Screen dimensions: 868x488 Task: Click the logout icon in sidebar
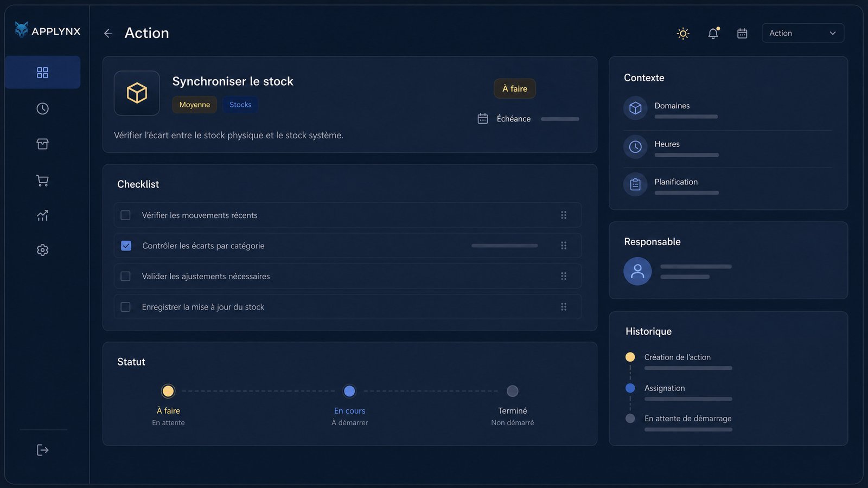pos(42,450)
